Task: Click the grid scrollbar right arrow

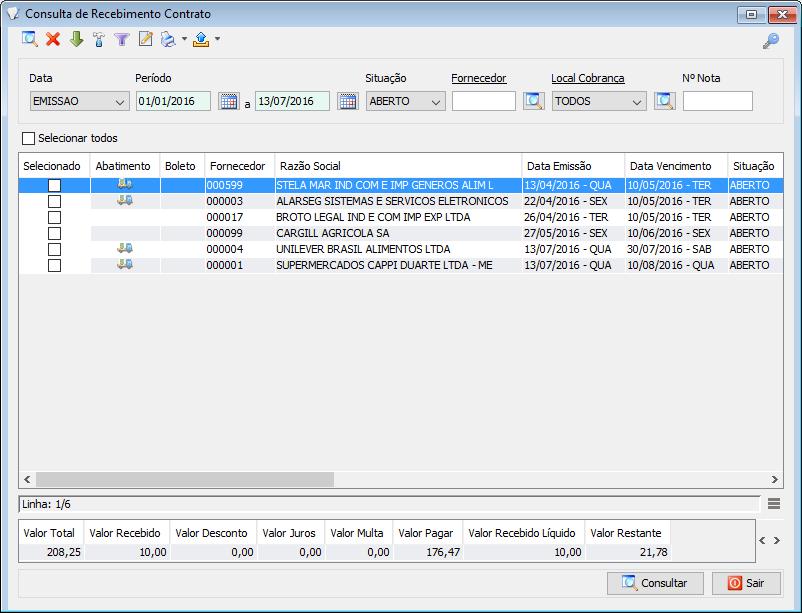Action: [774, 479]
